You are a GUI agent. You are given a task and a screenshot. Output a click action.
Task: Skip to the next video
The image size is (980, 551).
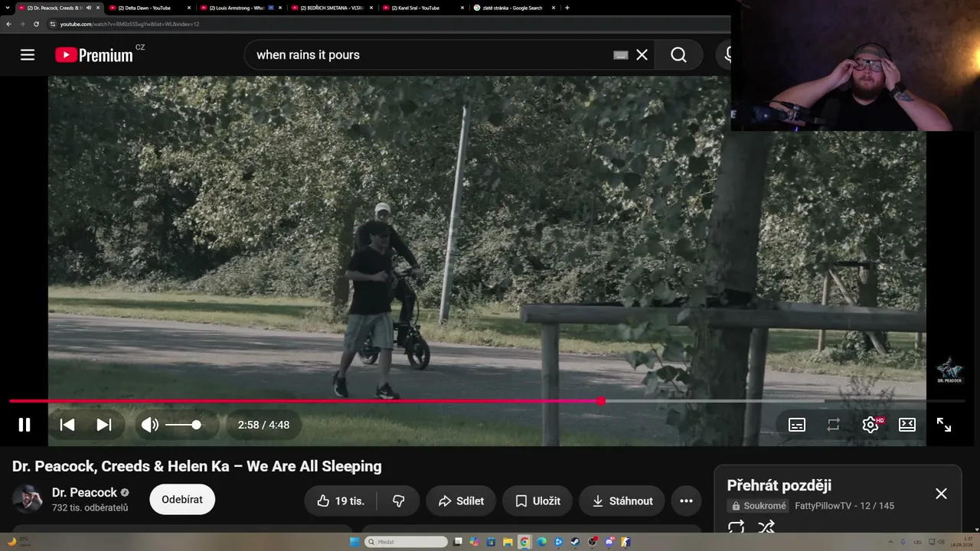point(104,425)
